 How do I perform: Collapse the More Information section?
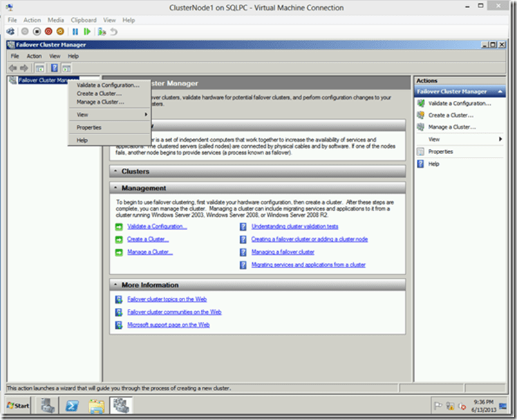(115, 285)
